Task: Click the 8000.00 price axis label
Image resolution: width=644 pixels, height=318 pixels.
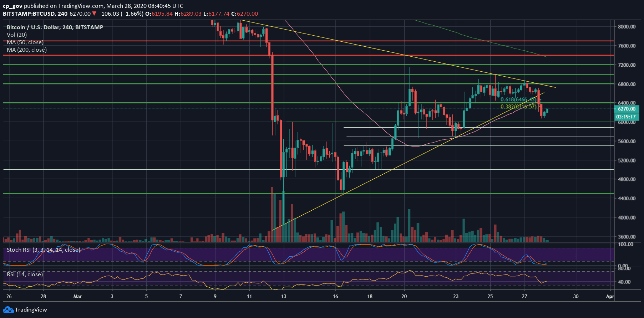Action: 627,27
